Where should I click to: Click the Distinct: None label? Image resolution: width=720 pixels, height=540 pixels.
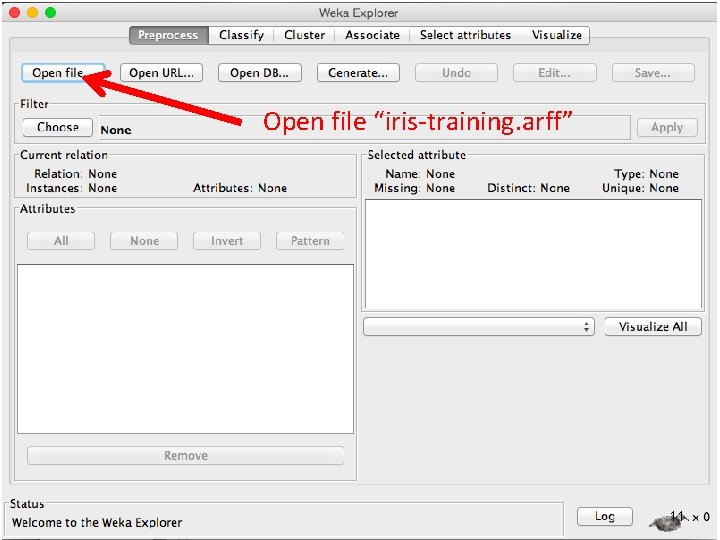coord(529,188)
